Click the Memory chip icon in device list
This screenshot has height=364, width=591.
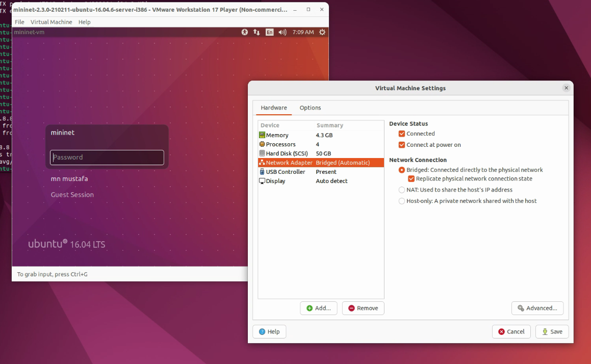pos(262,135)
